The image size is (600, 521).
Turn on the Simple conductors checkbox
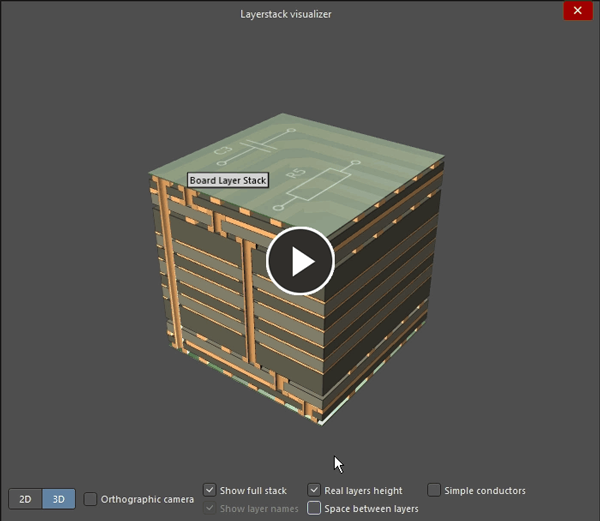pyautogui.click(x=434, y=490)
